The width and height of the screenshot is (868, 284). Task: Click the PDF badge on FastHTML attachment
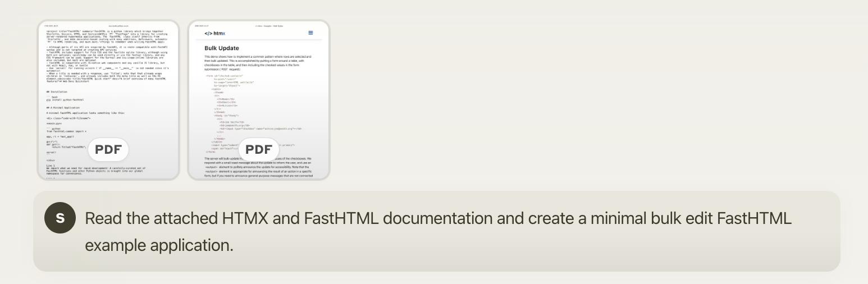(108, 150)
